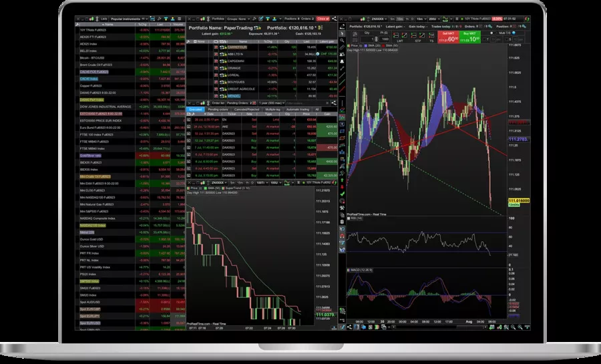Select the ruler measurement tool
This screenshot has height=364, width=601.
click(343, 47)
